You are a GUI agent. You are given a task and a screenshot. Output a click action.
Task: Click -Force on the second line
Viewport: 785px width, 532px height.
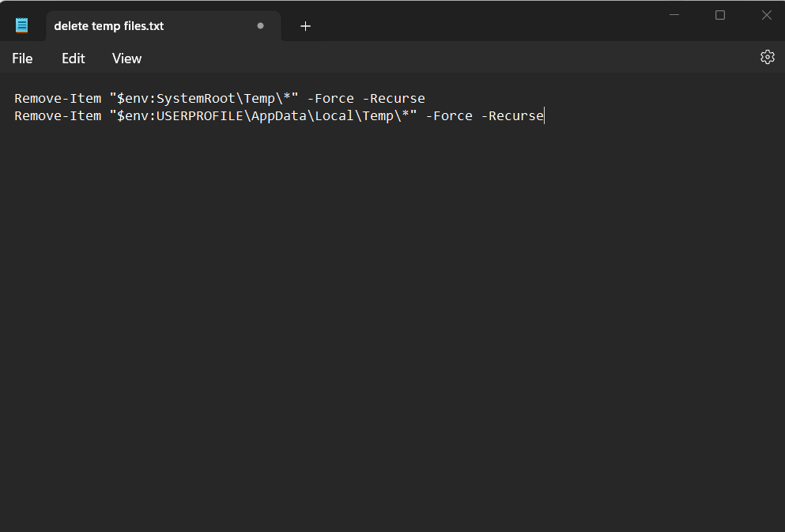(449, 116)
